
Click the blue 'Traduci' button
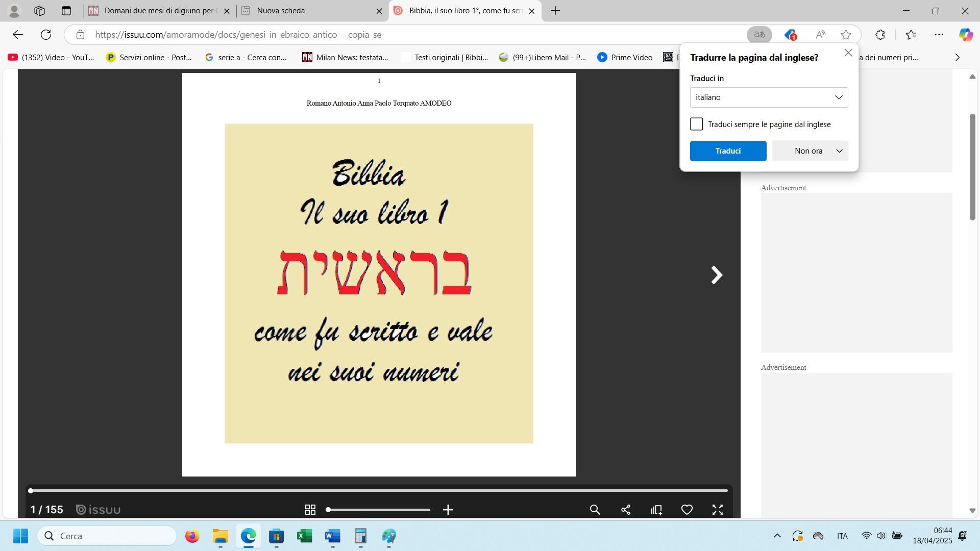tap(728, 151)
